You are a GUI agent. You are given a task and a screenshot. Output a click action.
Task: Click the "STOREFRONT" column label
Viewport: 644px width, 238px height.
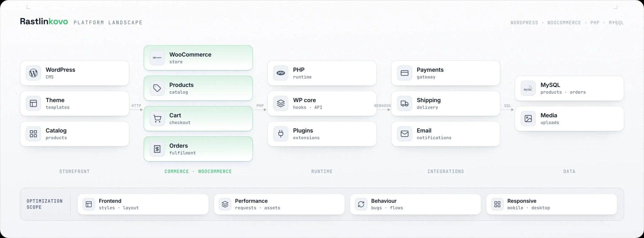click(74, 171)
